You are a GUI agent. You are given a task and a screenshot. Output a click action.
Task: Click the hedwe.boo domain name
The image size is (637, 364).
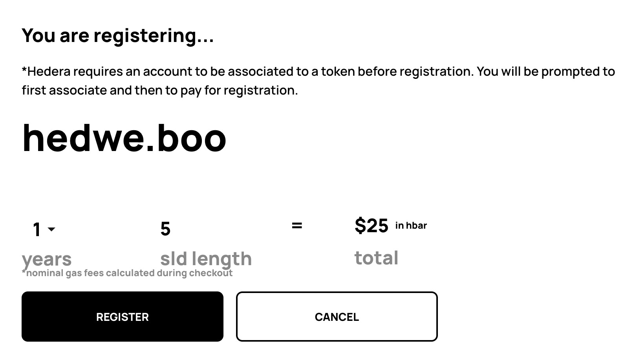(124, 138)
